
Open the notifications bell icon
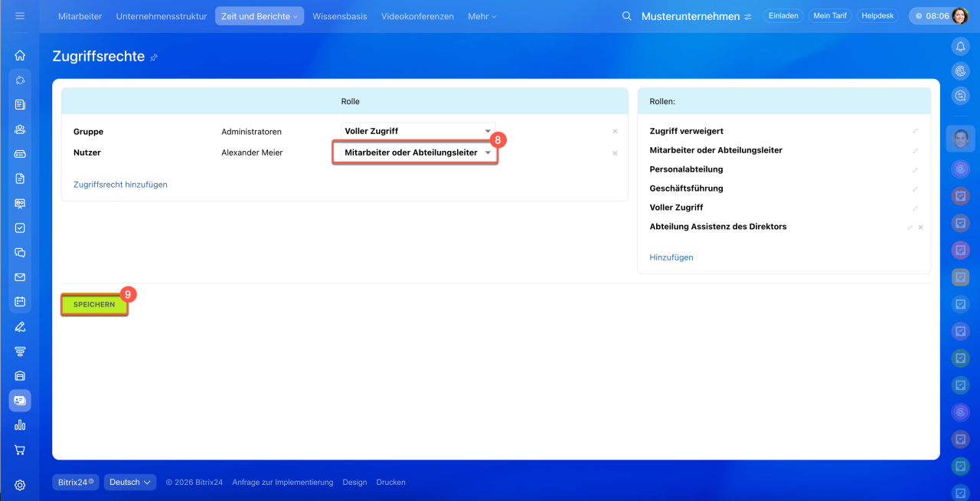pos(960,47)
